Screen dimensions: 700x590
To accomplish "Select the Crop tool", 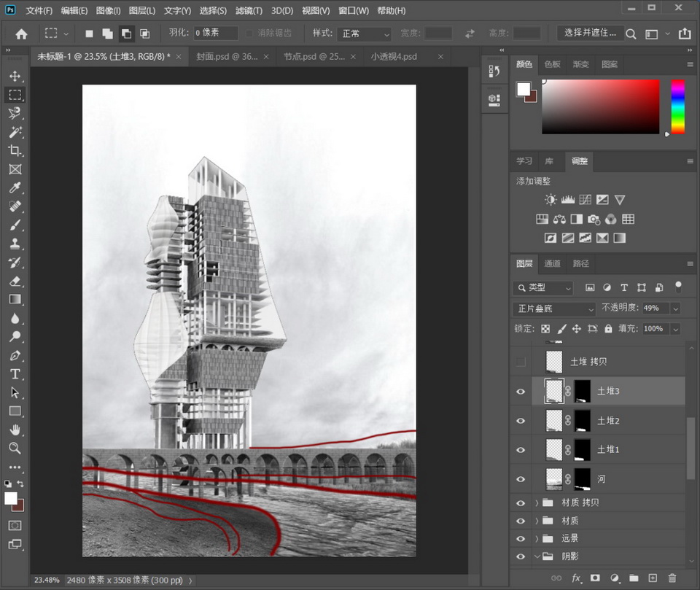I will 15,150.
